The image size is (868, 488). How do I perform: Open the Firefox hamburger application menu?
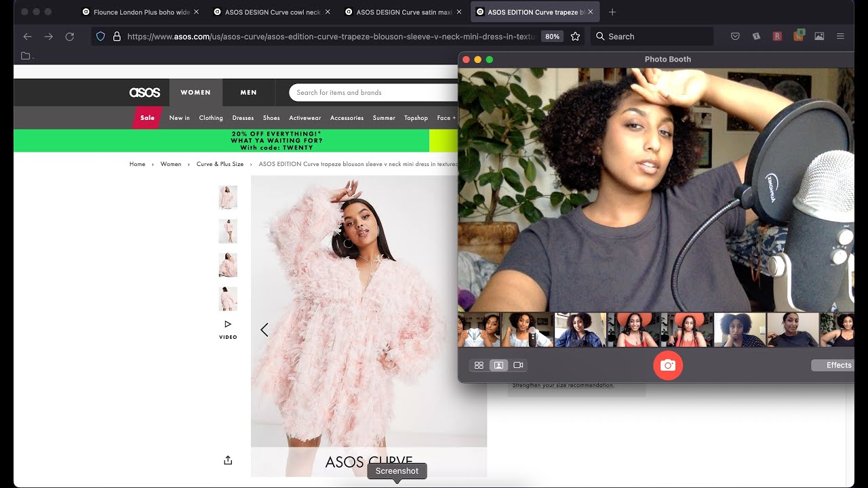click(840, 37)
